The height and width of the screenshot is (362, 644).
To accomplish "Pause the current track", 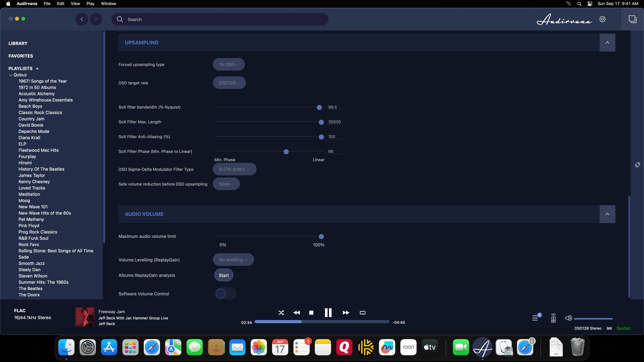I will (x=328, y=312).
